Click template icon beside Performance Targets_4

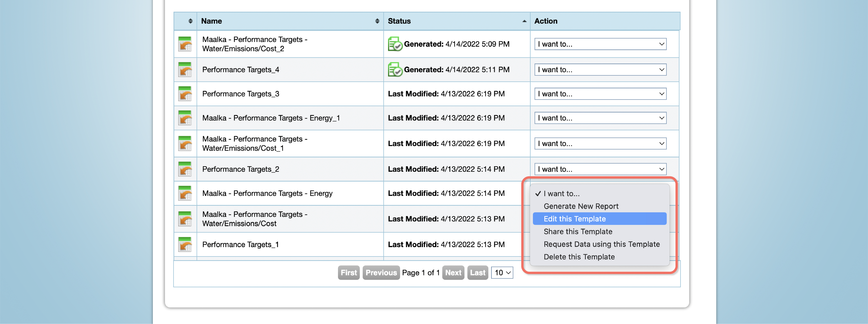[185, 70]
